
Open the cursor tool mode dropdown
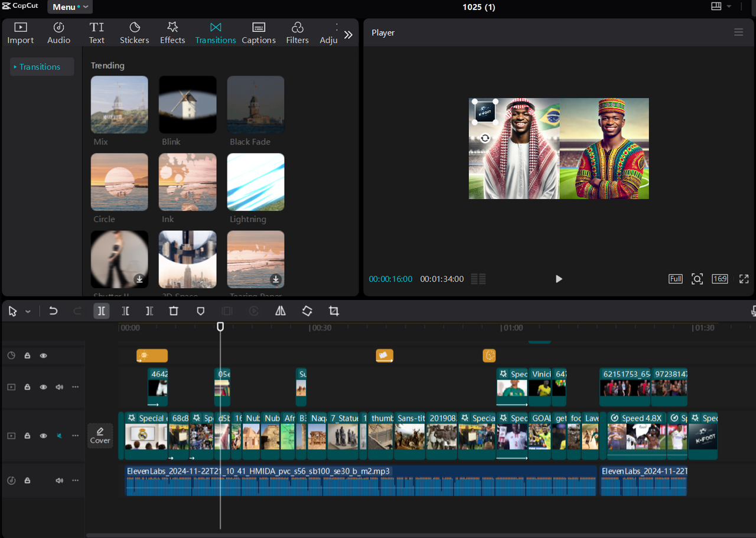coord(28,311)
